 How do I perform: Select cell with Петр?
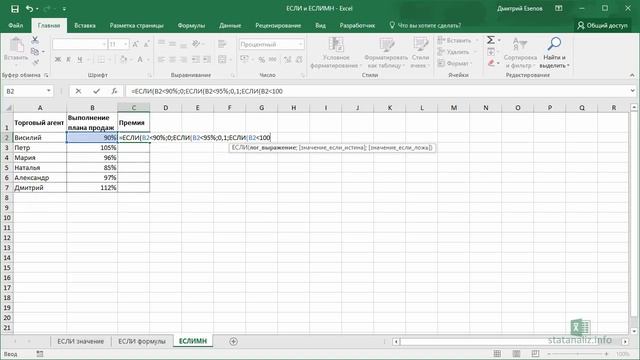click(40, 148)
